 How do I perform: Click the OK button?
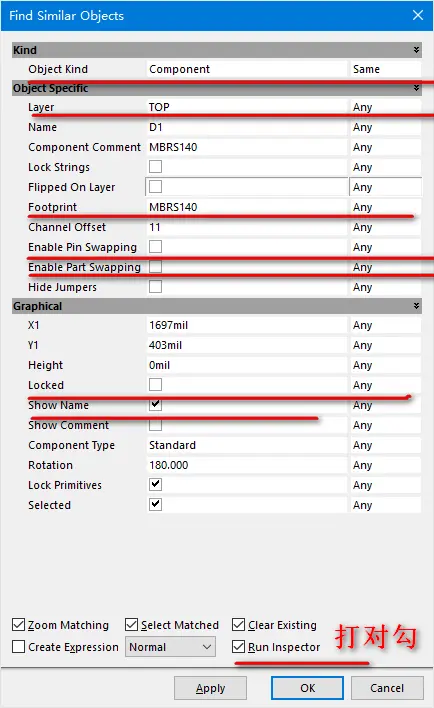307,688
